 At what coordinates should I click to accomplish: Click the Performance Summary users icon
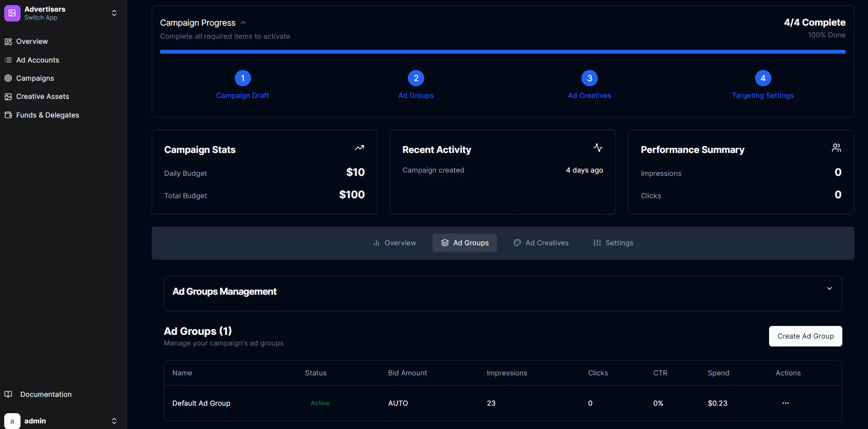836,148
